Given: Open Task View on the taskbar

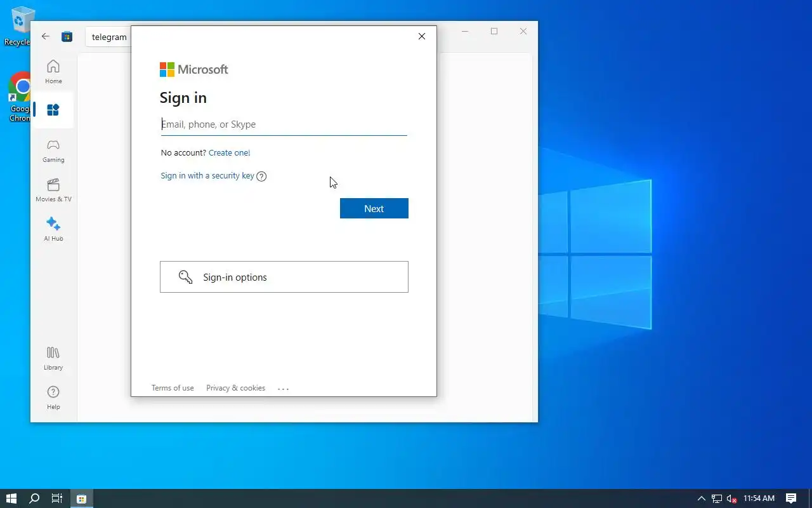Looking at the screenshot, I should [x=57, y=498].
